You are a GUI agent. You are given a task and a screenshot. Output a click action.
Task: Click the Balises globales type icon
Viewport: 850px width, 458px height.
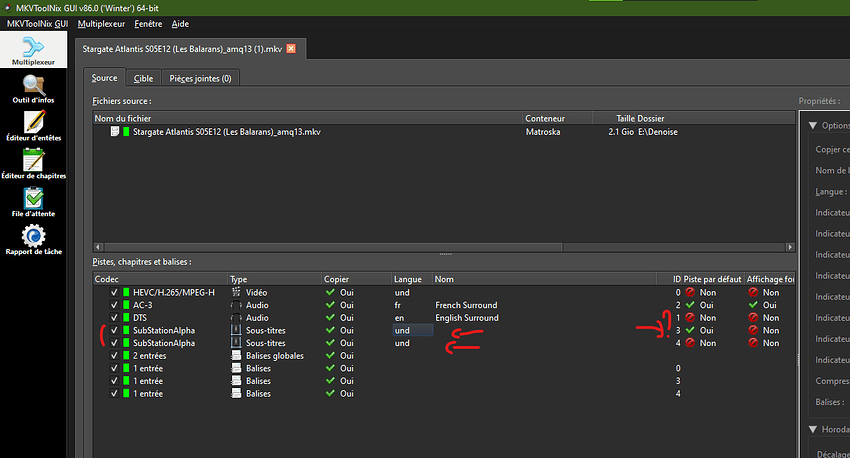[236, 356]
